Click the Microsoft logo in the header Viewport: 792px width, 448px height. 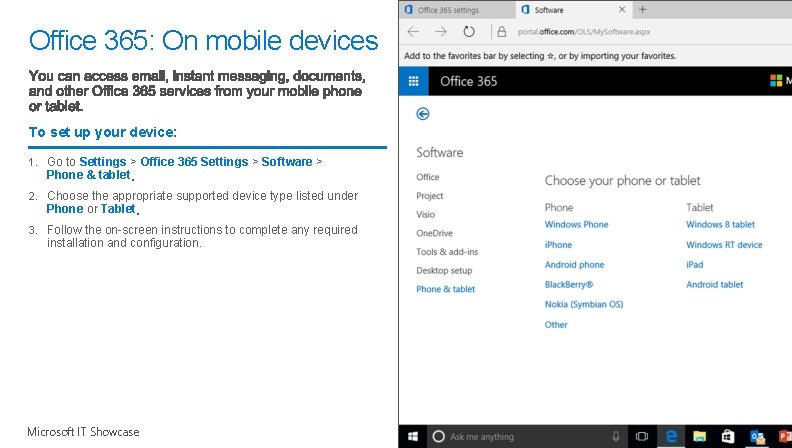776,81
